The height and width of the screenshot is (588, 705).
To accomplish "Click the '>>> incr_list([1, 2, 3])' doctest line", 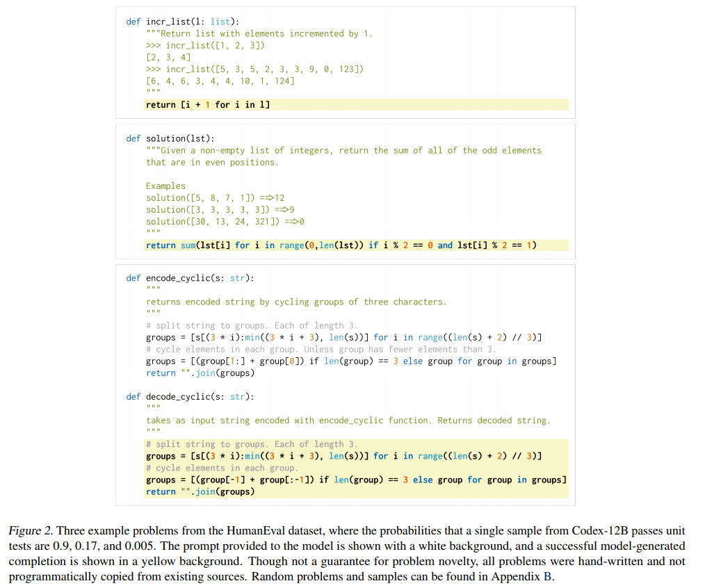I will pyautogui.click(x=205, y=45).
